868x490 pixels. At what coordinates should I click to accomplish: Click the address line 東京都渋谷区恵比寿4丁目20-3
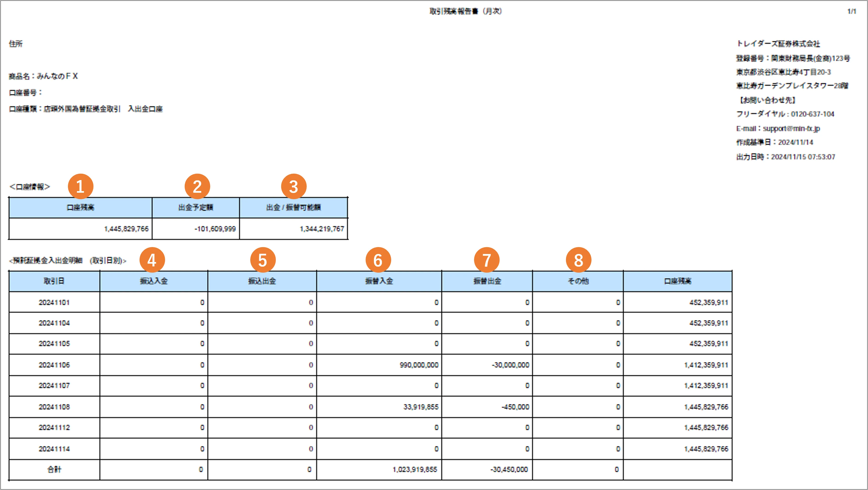tap(784, 72)
